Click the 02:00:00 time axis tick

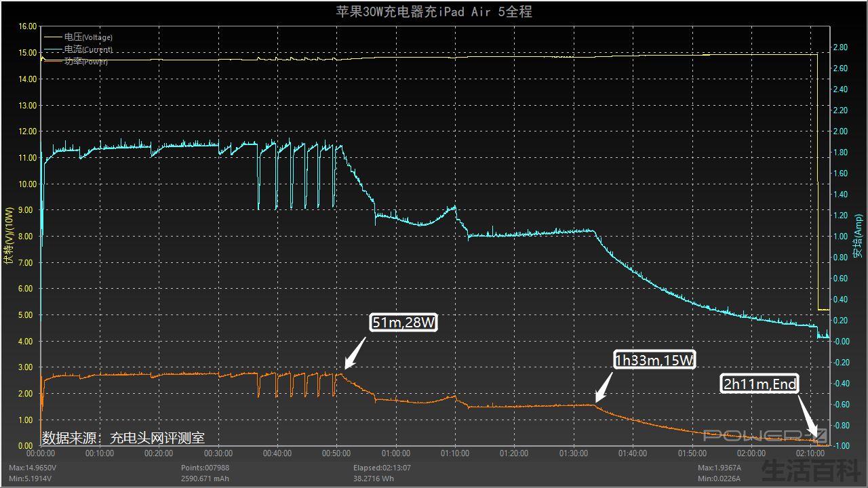751,453
